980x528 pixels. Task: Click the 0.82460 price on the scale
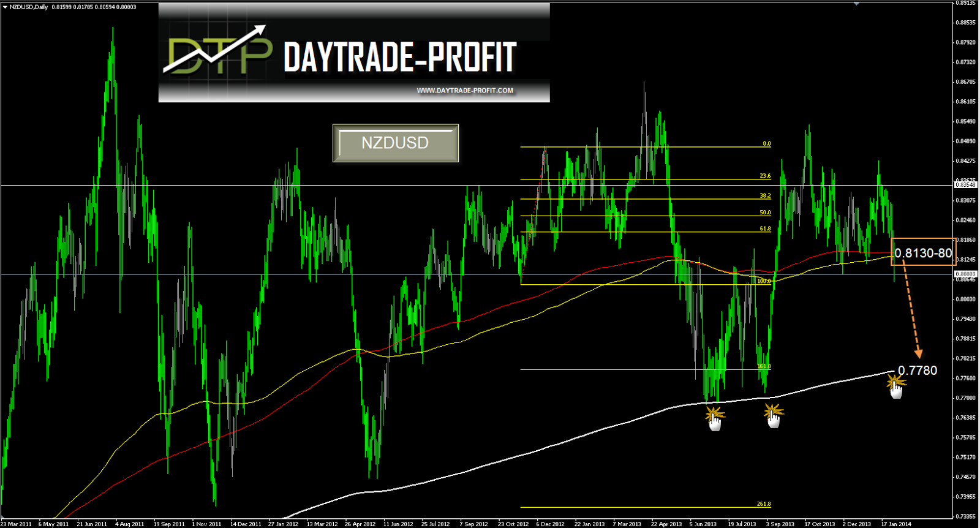click(x=966, y=220)
